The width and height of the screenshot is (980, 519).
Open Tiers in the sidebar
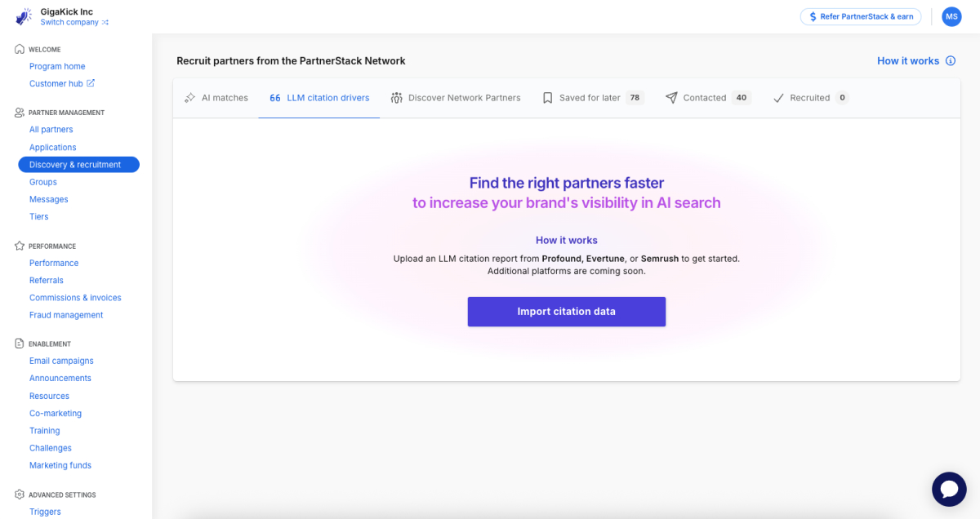click(x=39, y=216)
